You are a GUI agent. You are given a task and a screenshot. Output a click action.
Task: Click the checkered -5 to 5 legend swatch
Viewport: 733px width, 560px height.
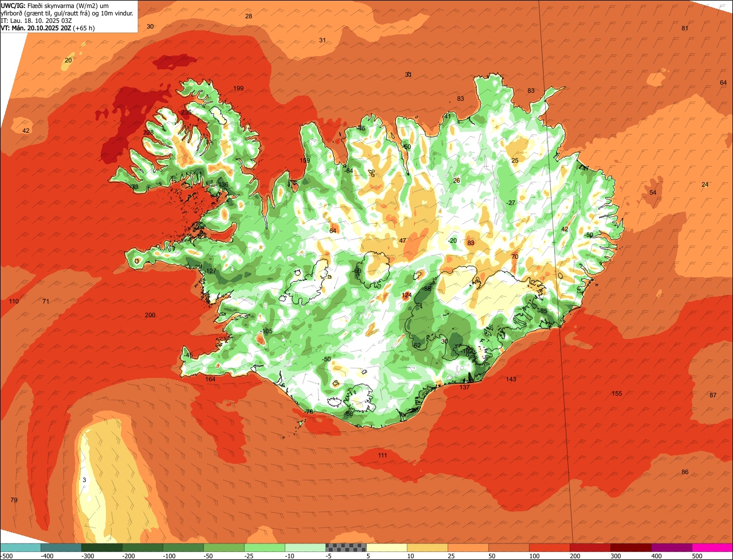click(x=346, y=547)
